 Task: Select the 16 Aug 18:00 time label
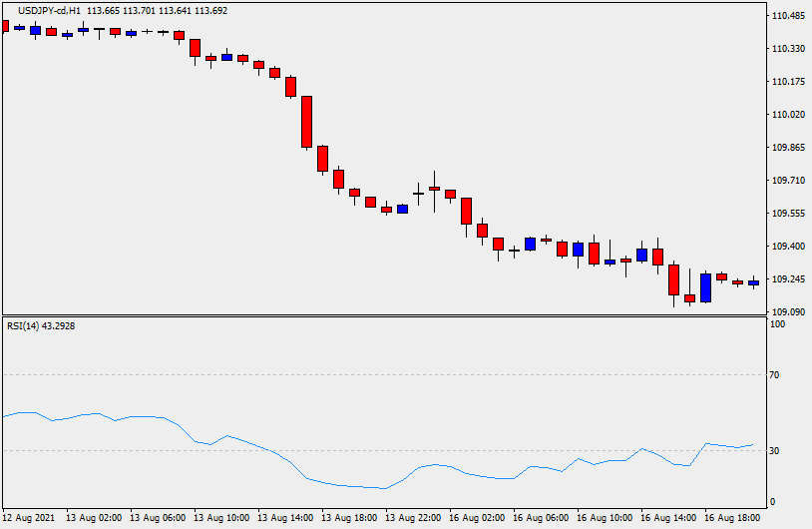click(x=733, y=519)
